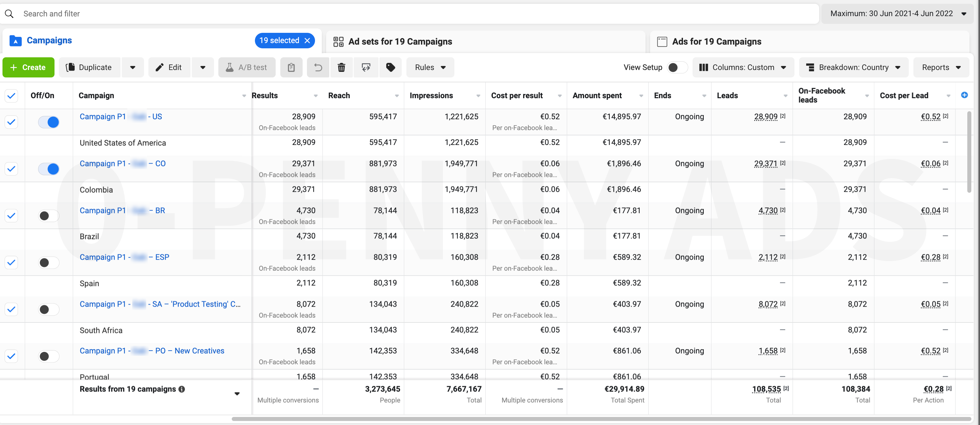Turn off the Campaign P1 US toggle
The image size is (980, 425).
[48, 122]
